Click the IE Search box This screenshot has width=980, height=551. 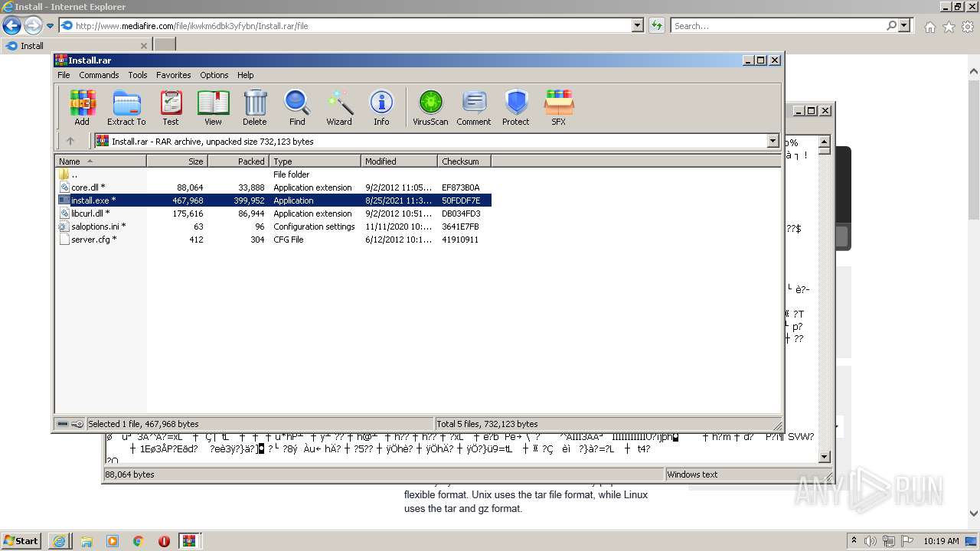(x=779, y=25)
